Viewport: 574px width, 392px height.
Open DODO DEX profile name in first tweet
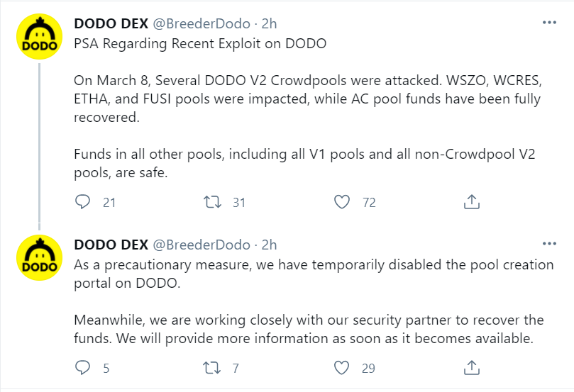pos(111,23)
